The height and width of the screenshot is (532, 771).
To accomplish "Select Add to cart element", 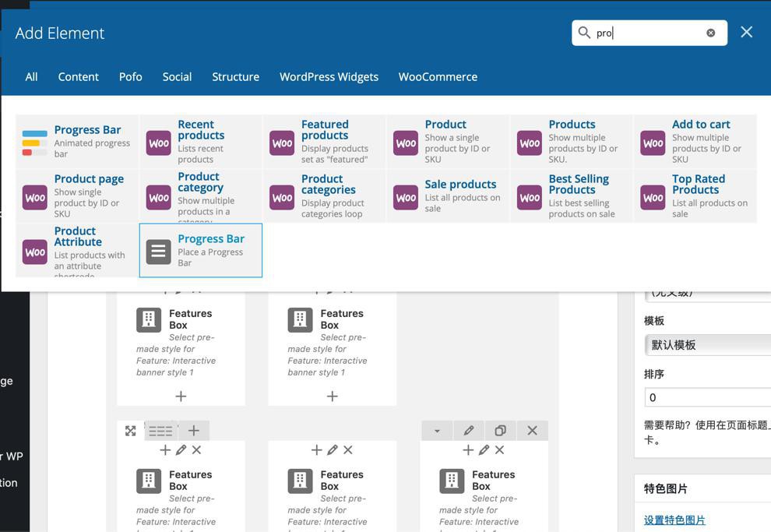I will 695,142.
